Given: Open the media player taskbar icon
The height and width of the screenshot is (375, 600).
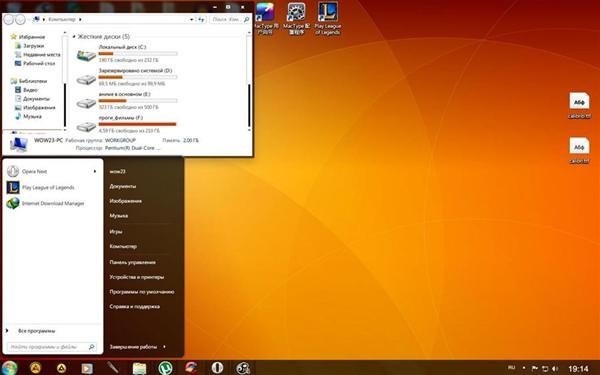Looking at the screenshot, I should 86,368.
